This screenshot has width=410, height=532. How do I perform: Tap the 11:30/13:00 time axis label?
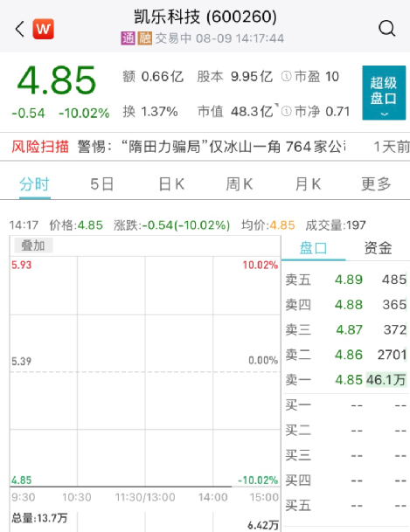[145, 497]
